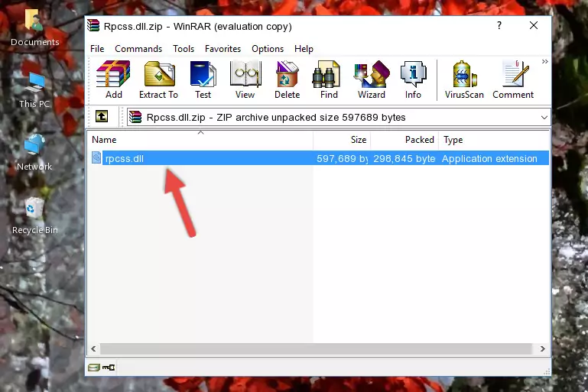Open the File menu
This screenshot has width=588, height=392.
point(97,49)
